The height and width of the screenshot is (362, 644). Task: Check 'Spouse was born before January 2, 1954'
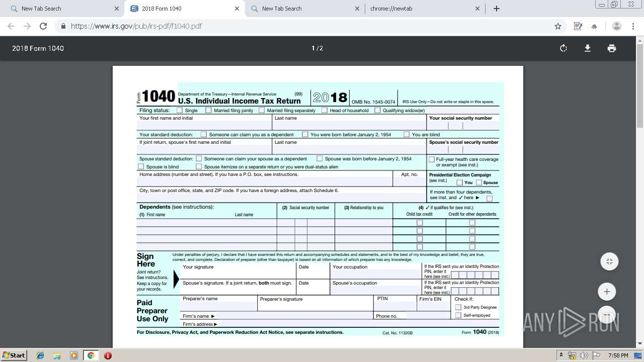[319, 158]
